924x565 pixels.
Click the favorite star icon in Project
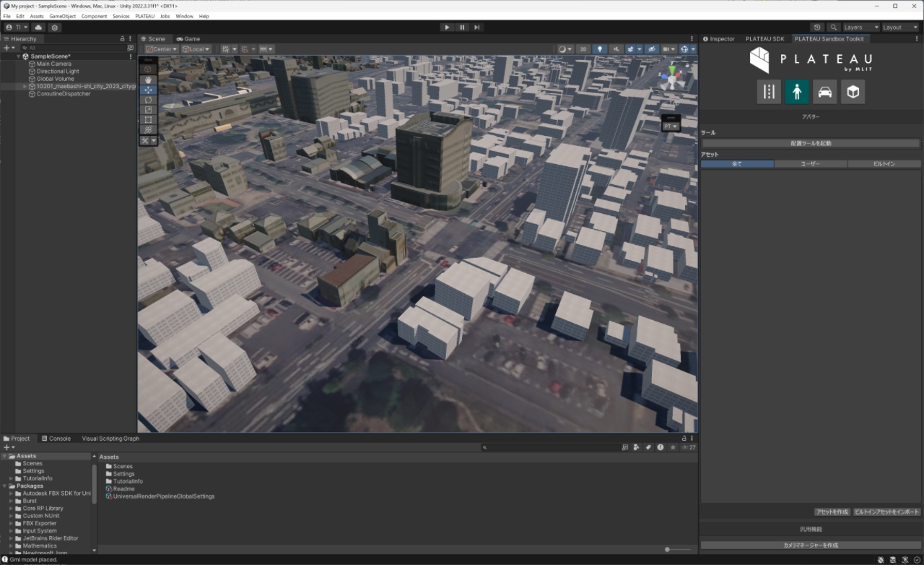click(x=673, y=447)
